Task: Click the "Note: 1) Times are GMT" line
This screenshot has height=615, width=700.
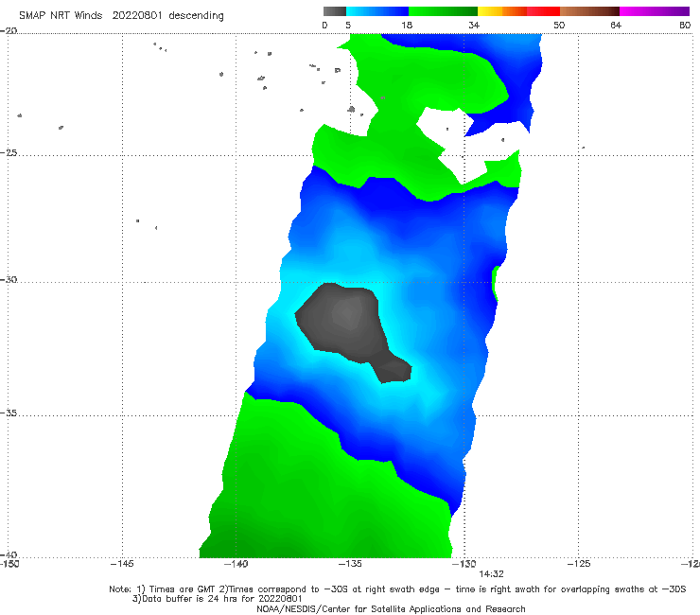Action: 397,589
